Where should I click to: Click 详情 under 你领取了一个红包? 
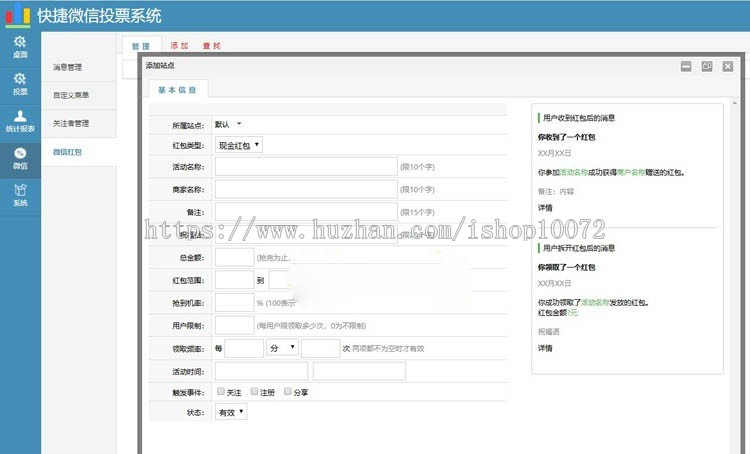pos(545,348)
